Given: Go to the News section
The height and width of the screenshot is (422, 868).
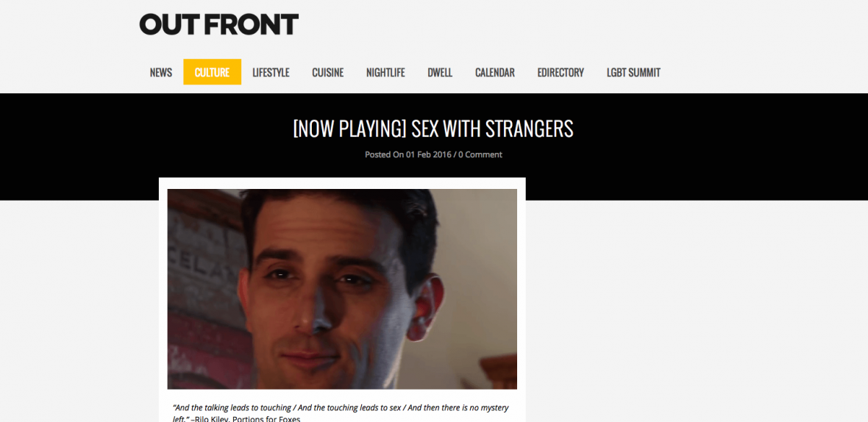Looking at the screenshot, I should [x=160, y=73].
